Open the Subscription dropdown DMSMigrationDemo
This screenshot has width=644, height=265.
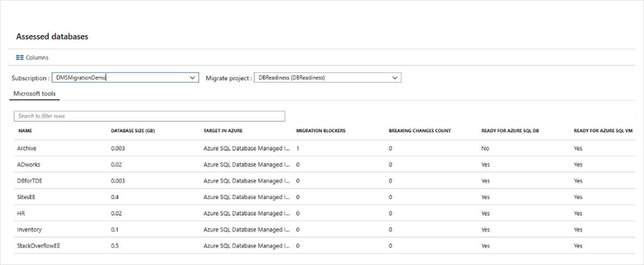coord(125,78)
